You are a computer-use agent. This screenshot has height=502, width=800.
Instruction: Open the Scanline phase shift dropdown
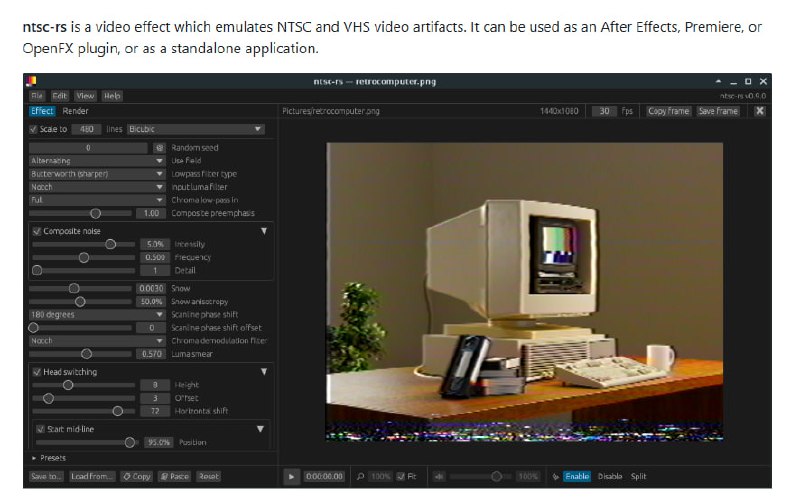pos(97,314)
